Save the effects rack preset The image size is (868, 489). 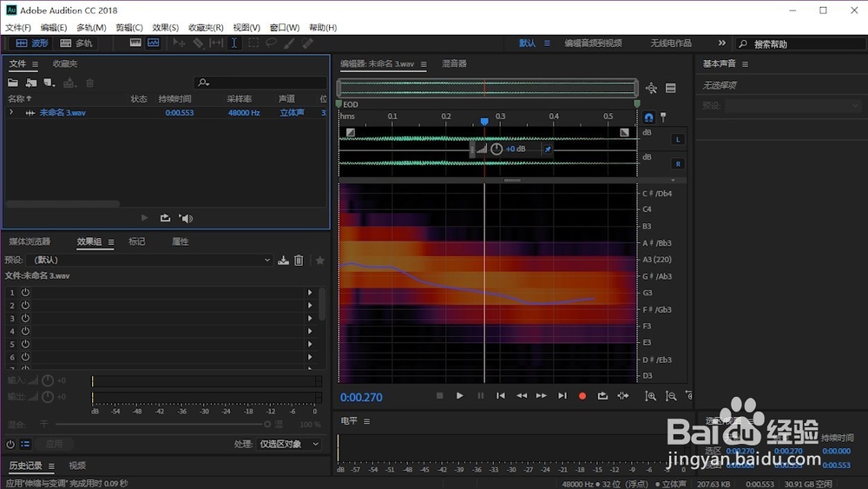(284, 260)
